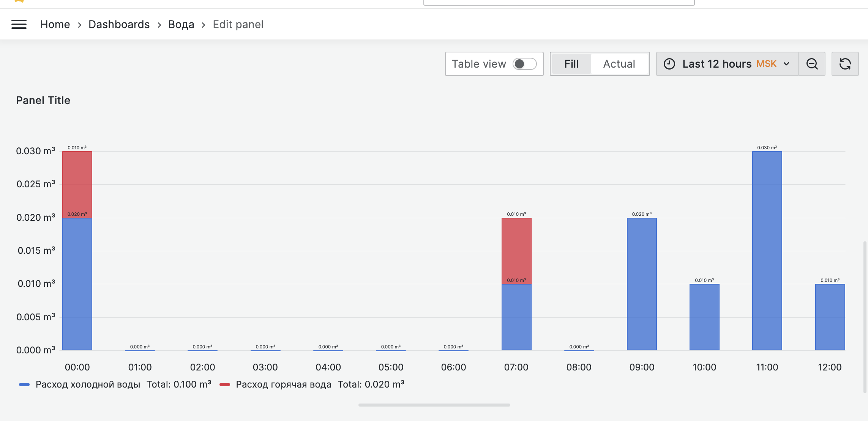Click the horizontal scrollbar below the legend
Screen dimensions: 868x421
coord(434,405)
